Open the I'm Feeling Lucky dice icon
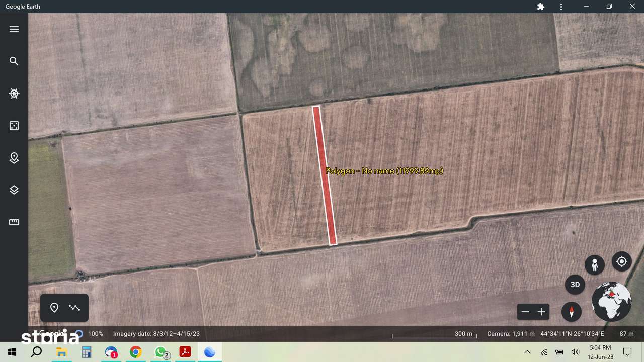 click(x=14, y=126)
